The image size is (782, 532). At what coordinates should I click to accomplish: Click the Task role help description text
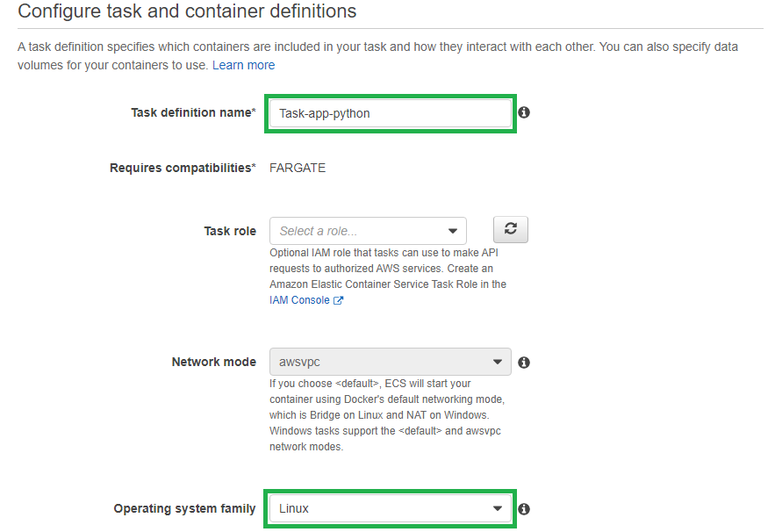tap(388, 269)
